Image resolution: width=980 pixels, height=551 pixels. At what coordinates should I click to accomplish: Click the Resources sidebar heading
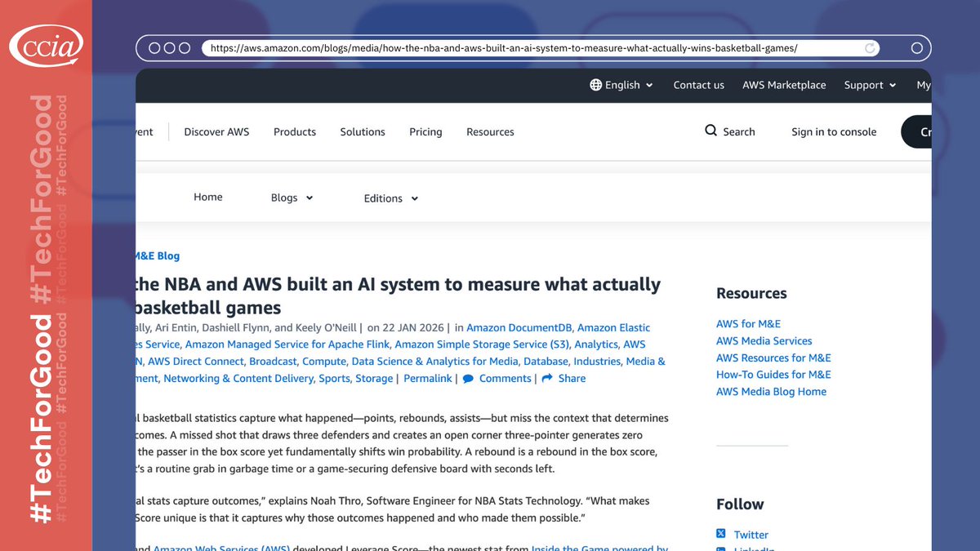point(751,293)
